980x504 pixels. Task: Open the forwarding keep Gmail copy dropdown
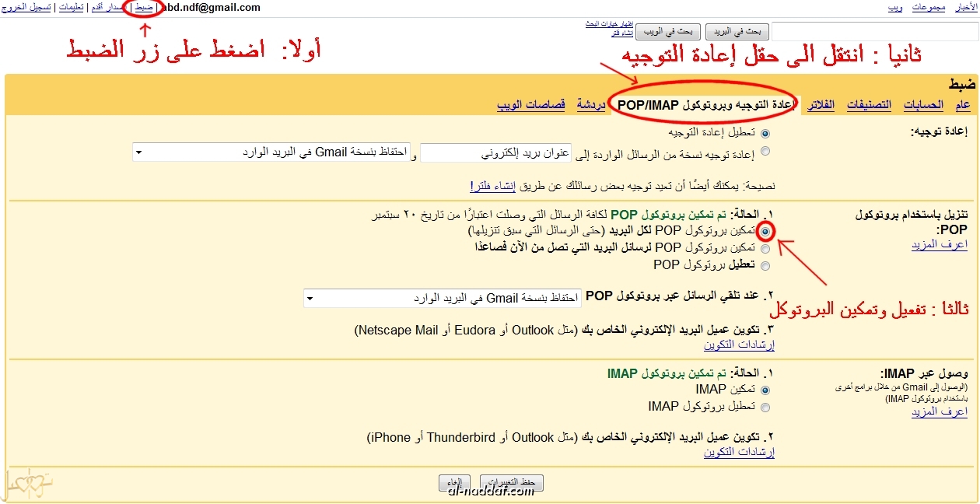pyautogui.click(x=271, y=152)
